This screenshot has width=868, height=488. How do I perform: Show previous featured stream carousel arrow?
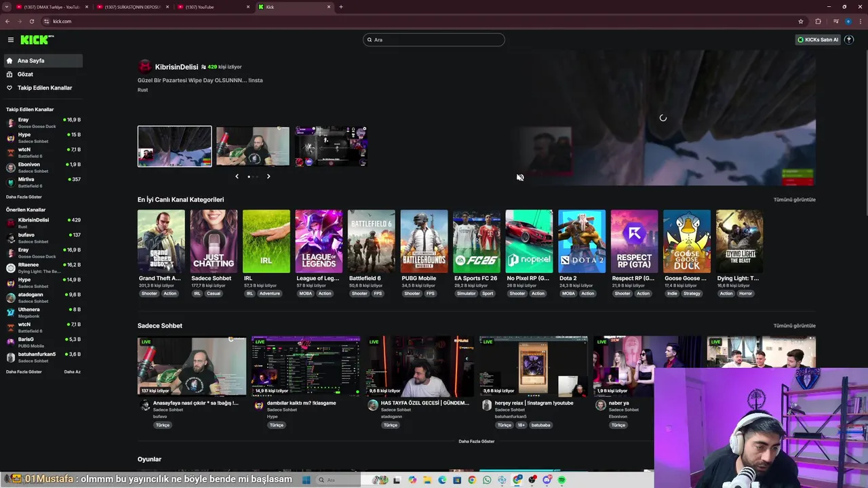pyautogui.click(x=237, y=176)
